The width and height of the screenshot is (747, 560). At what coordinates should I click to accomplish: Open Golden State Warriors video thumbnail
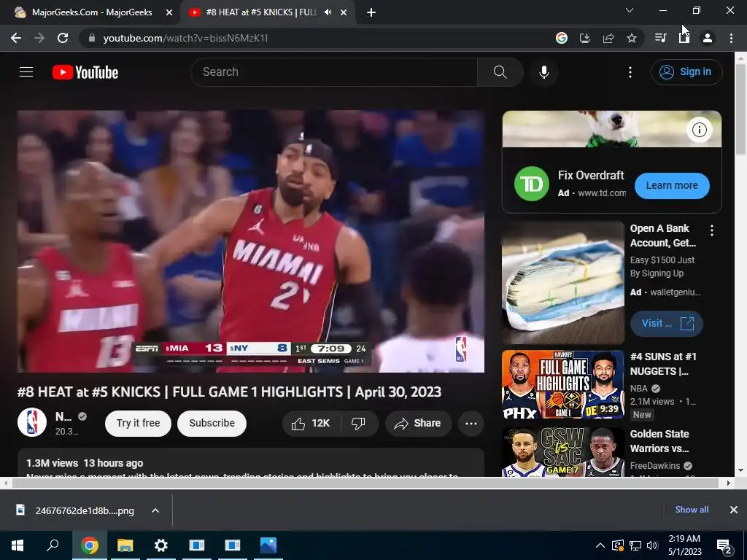562,452
